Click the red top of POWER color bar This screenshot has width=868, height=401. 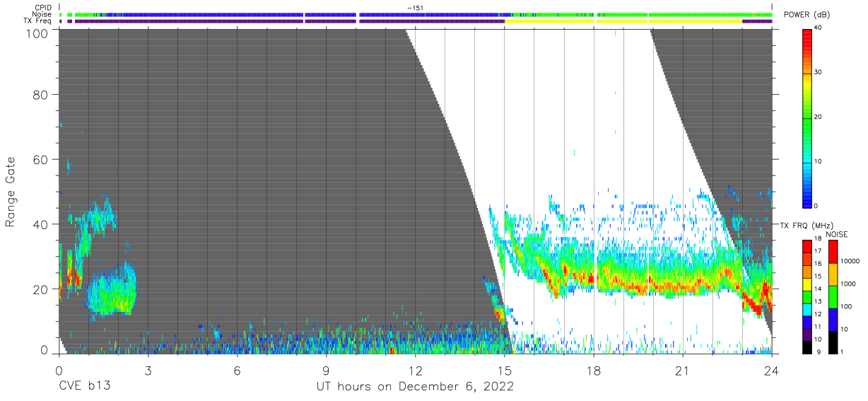click(807, 35)
